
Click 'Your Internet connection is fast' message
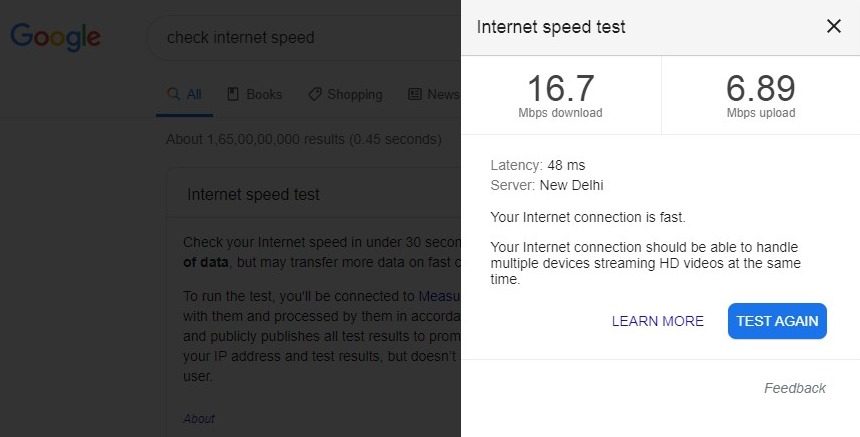coord(588,216)
